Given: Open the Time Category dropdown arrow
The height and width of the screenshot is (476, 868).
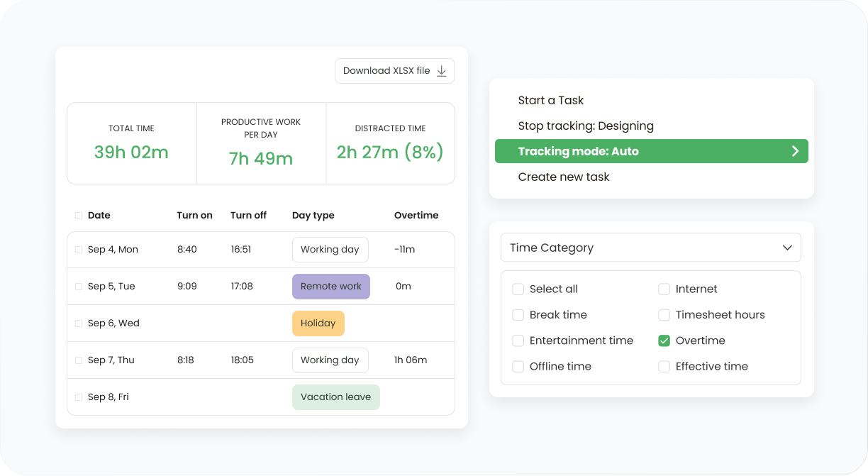Looking at the screenshot, I should (x=787, y=248).
